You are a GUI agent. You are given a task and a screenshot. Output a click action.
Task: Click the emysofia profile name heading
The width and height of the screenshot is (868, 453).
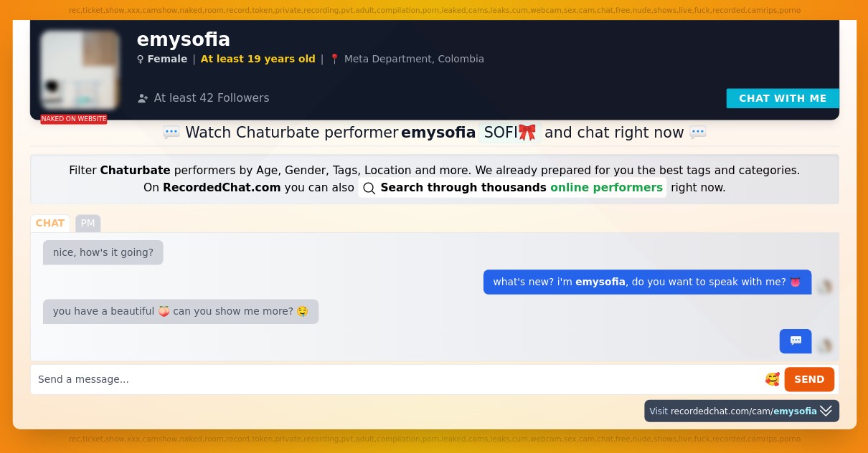point(184,39)
